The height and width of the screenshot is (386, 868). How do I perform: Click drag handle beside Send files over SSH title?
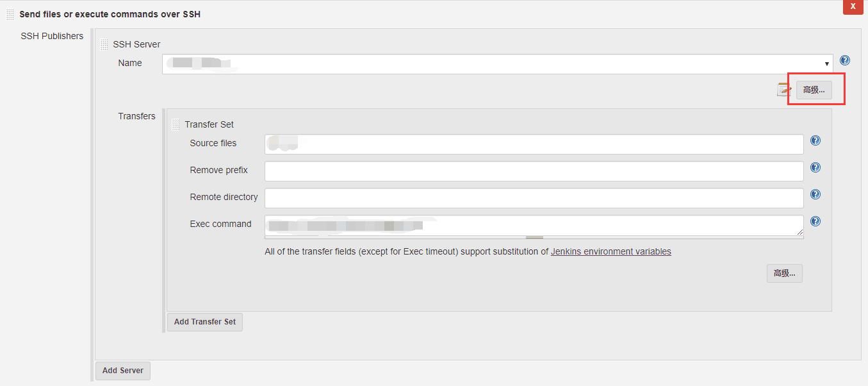[10, 14]
